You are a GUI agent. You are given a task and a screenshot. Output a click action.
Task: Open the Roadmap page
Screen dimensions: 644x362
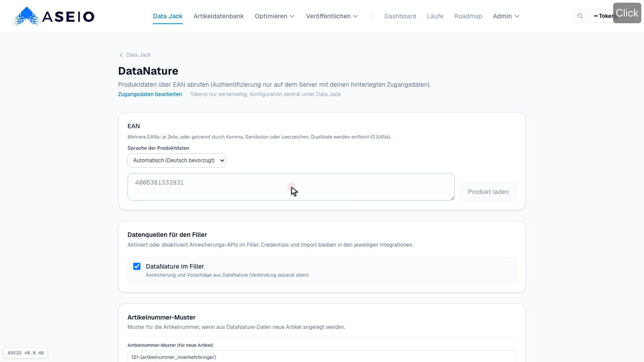pyautogui.click(x=468, y=16)
